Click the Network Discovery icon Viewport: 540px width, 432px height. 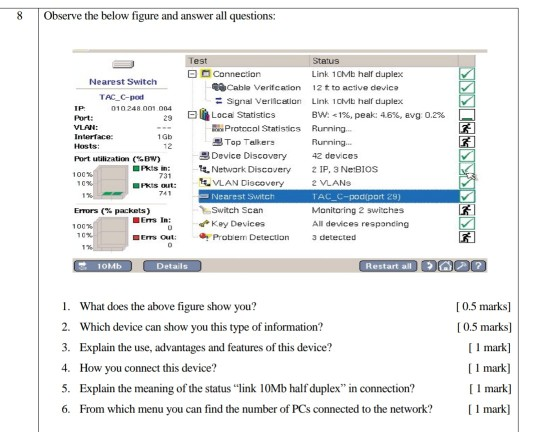[x=204, y=169]
